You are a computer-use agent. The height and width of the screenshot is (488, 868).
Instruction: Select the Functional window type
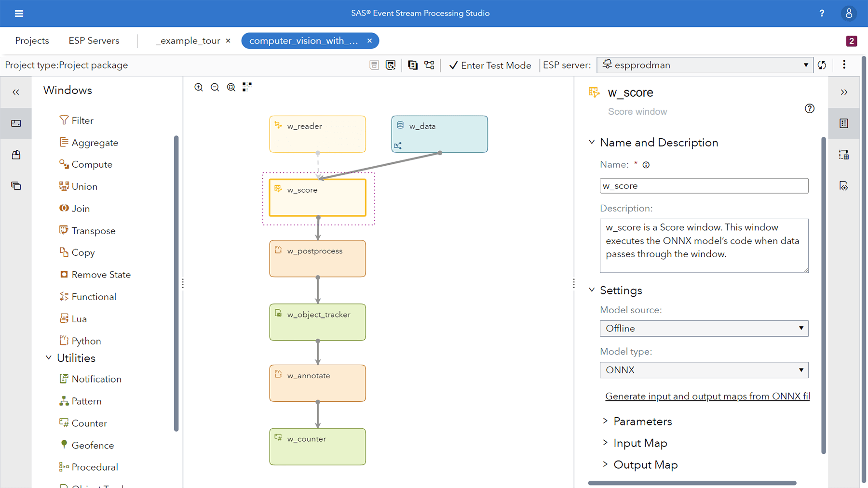tap(88, 297)
